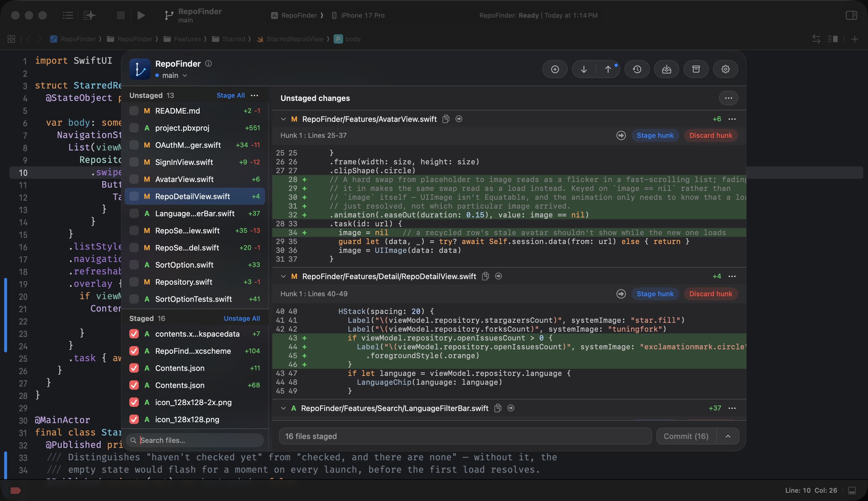
Task: Unstage contents.x...kspacedata checkbox
Action: 134,334
